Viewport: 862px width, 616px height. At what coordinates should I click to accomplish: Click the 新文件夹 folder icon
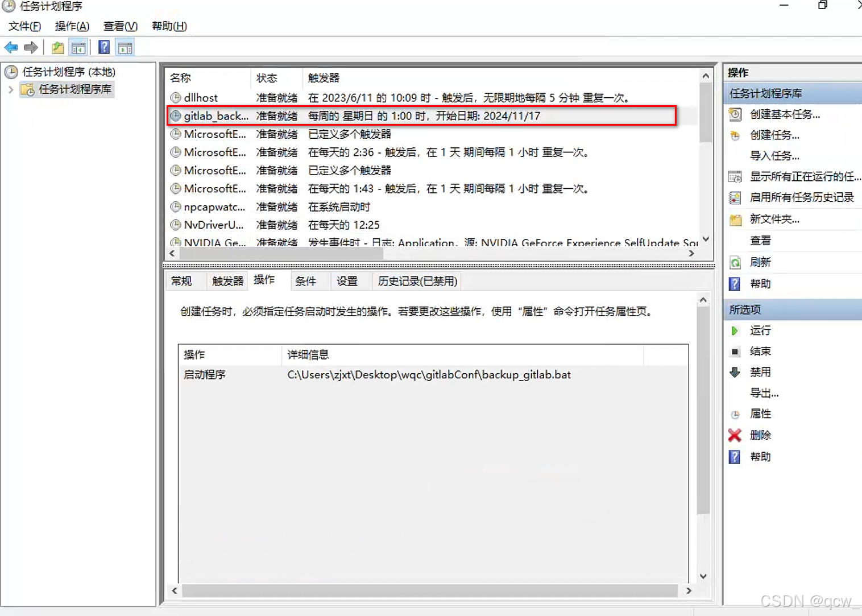click(x=736, y=220)
